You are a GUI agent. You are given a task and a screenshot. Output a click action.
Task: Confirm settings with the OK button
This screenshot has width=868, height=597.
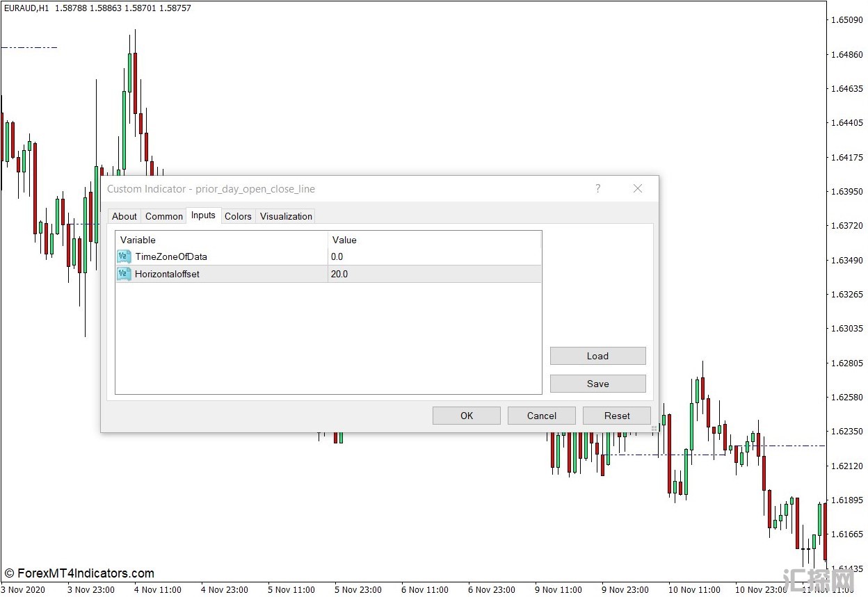coord(466,416)
